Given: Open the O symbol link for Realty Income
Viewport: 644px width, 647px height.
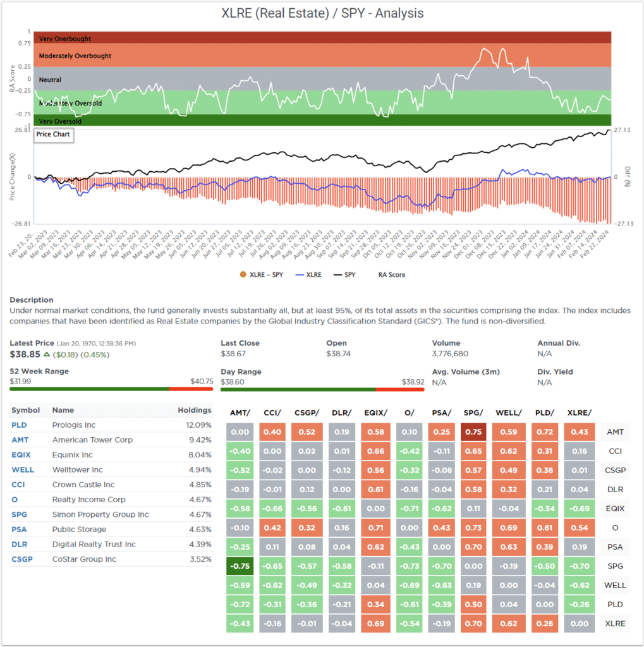Looking at the screenshot, I should 15,500.
